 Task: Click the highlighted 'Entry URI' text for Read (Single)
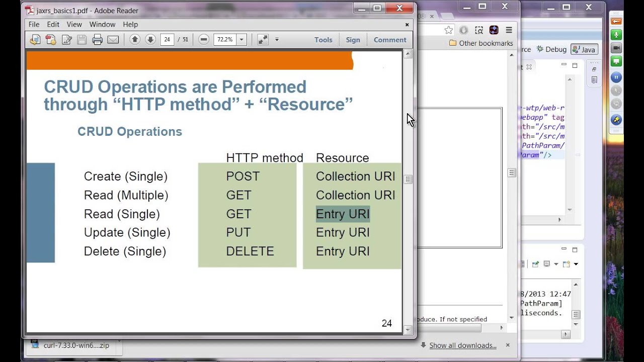coord(343,214)
